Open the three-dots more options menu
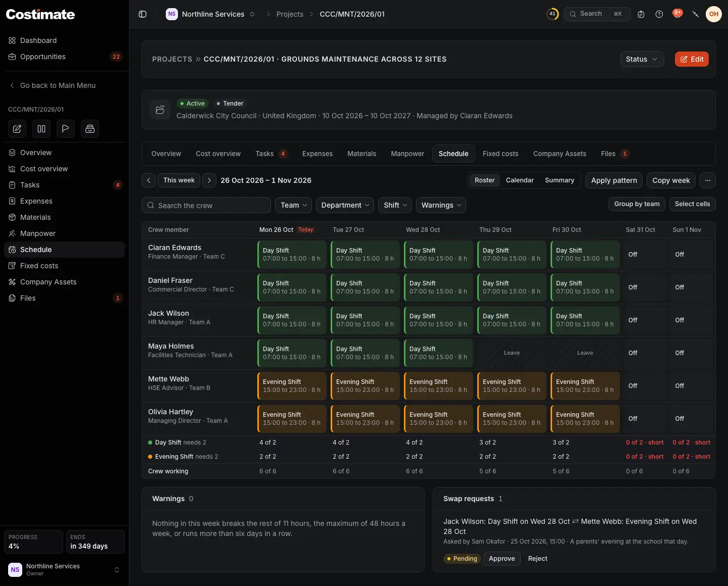The image size is (728, 586). pos(708,180)
